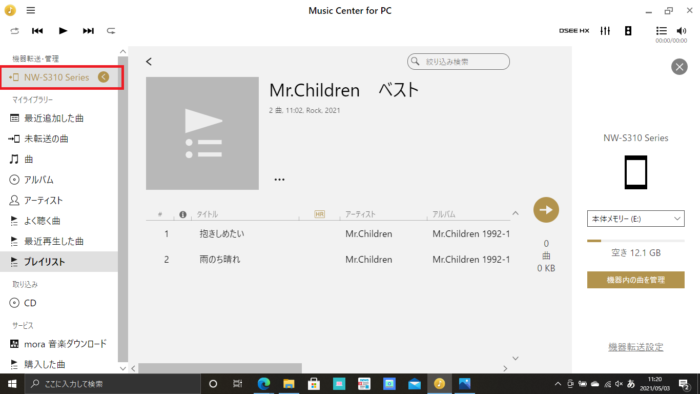Image resolution: width=700 pixels, height=394 pixels.
Task: Toggle shuffle playback
Action: (15, 31)
